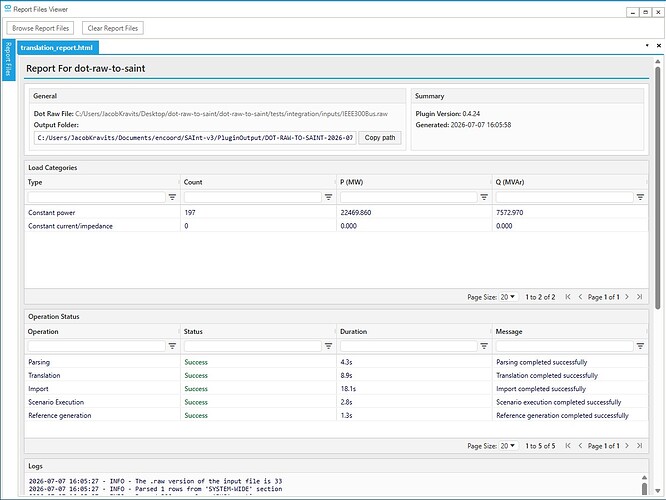Go to last page in Operation Status
Screen dimensions: 666x500
pyautogui.click(x=639, y=446)
